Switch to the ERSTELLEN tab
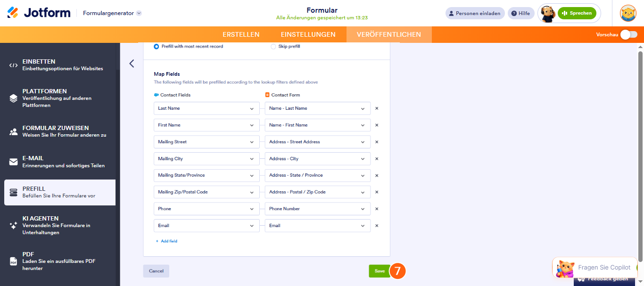Viewport: 644px width, 286px height. [241, 34]
